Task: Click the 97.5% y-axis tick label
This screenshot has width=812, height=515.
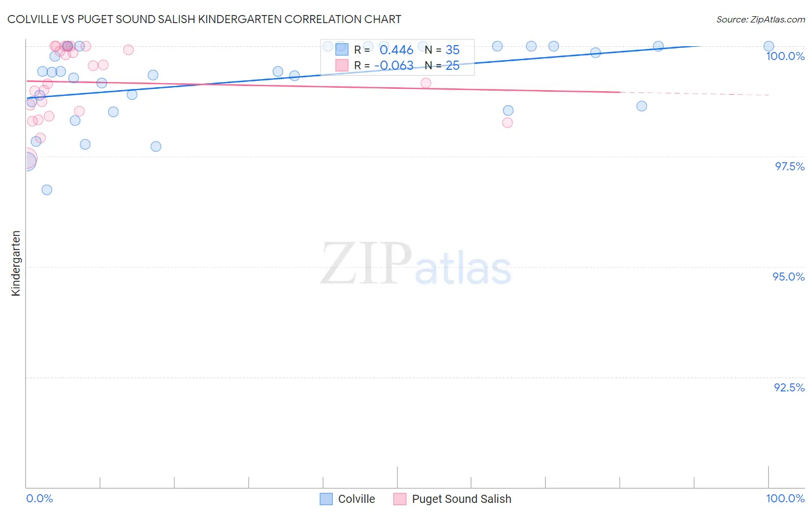Action: 789,166
